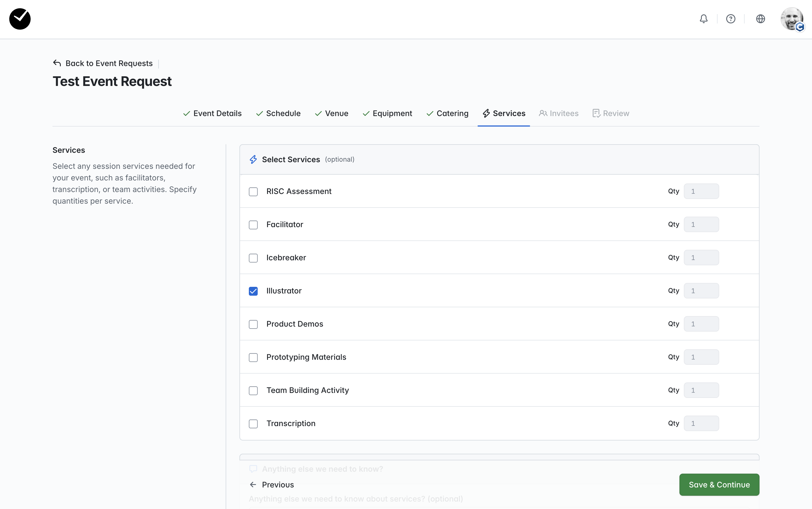Switch to the Schedule tab
The image size is (812, 509).
point(278,114)
